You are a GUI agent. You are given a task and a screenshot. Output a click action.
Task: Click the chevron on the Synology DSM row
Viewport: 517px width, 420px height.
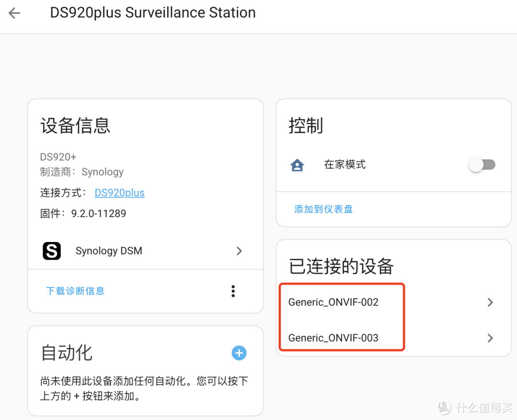click(239, 251)
